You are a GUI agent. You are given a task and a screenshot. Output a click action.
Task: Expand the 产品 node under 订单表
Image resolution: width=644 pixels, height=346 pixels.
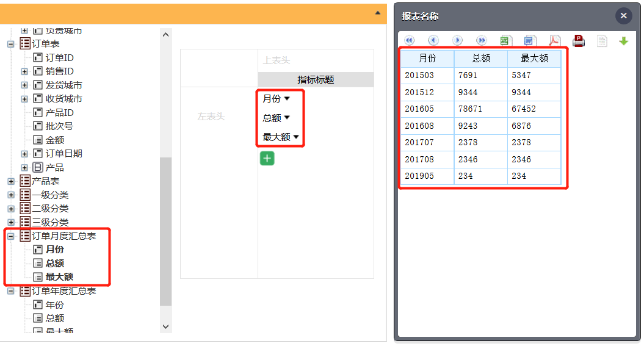[24, 168]
